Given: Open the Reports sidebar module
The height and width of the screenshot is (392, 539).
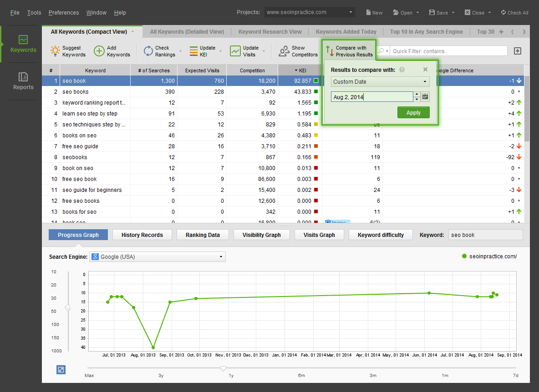Looking at the screenshot, I should point(23,81).
